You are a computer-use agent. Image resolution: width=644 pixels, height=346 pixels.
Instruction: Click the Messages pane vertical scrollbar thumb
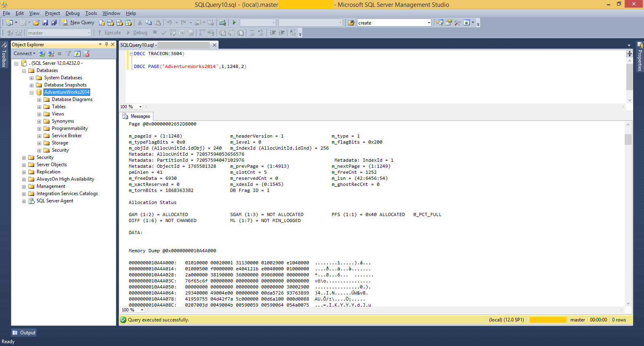628,140
